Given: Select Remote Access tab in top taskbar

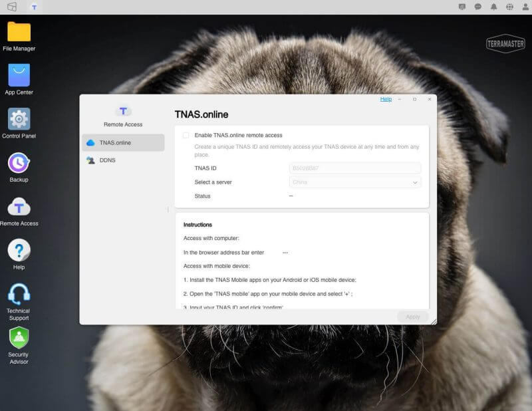Looking at the screenshot, I should pos(35,7).
